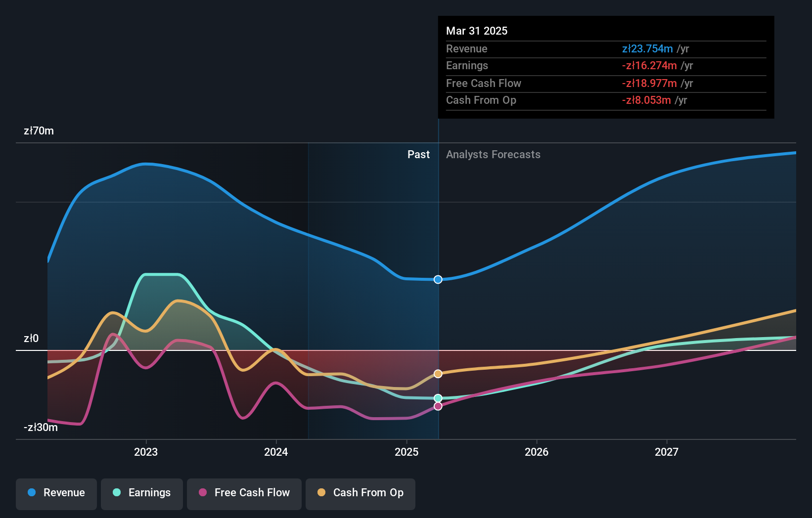This screenshot has height=518, width=812.
Task: Click the 2025 label on the timeline axis
Action: pos(406,451)
